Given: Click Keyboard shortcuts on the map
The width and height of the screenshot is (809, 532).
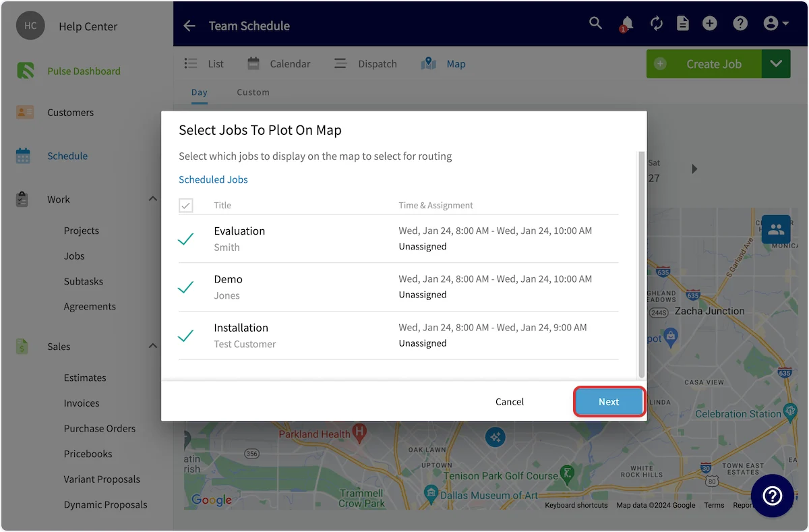Looking at the screenshot, I should pyautogui.click(x=576, y=505).
